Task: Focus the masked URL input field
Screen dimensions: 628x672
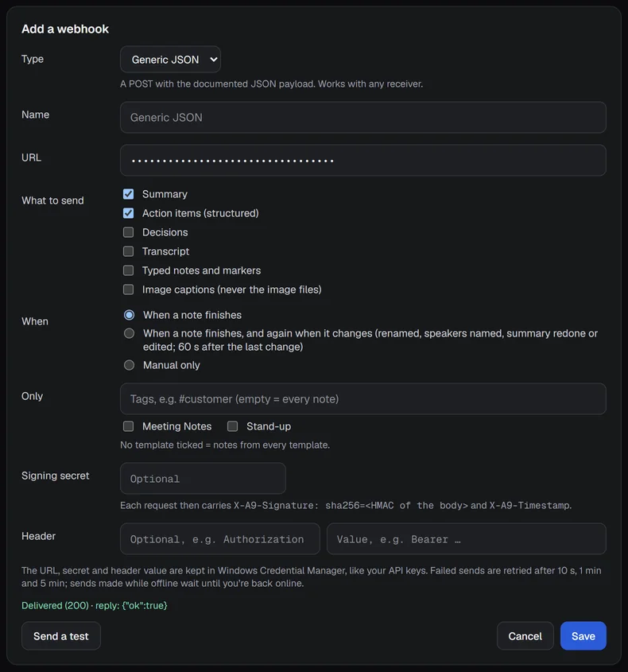Action: pos(362,161)
